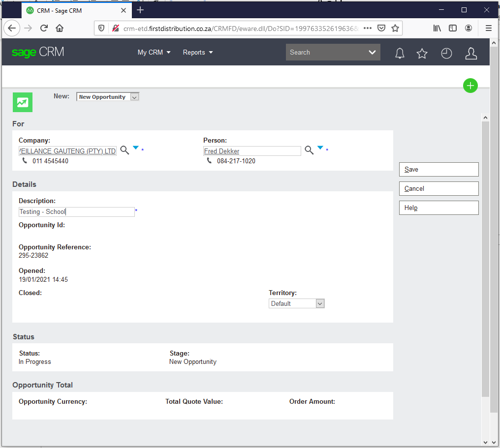Reload the page with browser refresh icon
The width and height of the screenshot is (500, 448).
[44, 28]
